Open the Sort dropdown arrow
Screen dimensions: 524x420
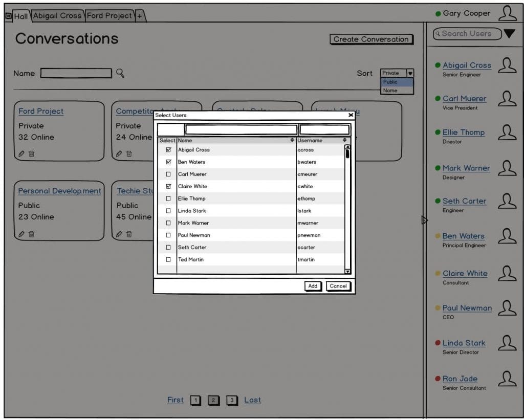coord(410,73)
